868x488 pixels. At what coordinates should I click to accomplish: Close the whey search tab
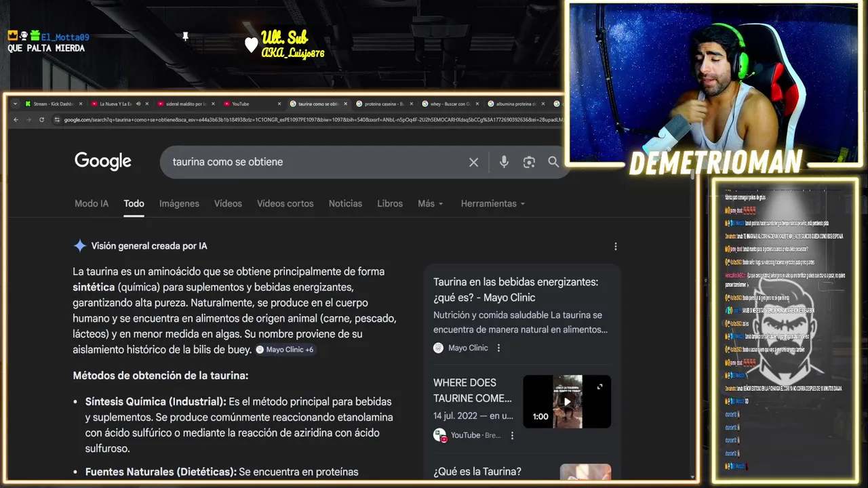pos(477,104)
